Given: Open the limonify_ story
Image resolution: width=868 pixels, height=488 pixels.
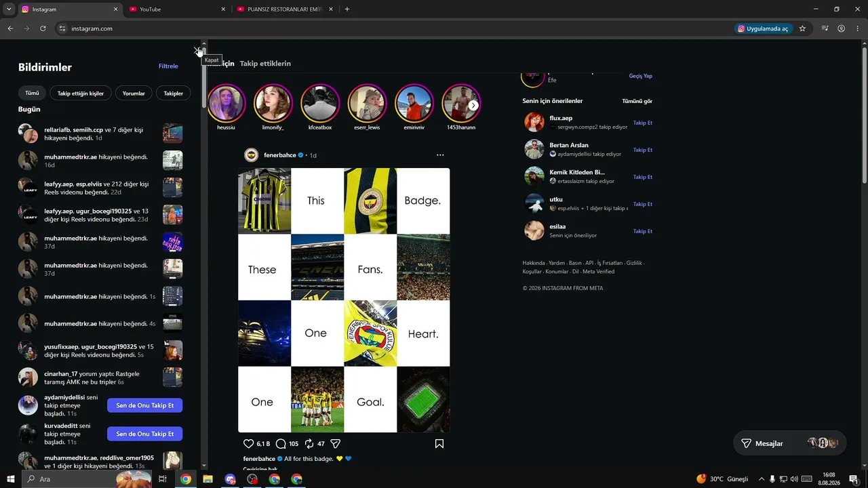Looking at the screenshot, I should (x=273, y=103).
